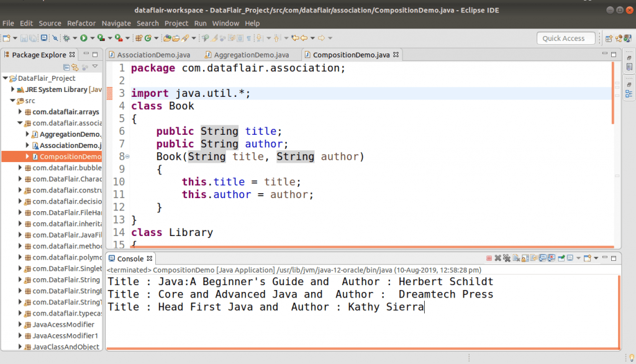The height and width of the screenshot is (364, 636).
Task: Click the editor vertical scrollbar
Action: pyautogui.click(x=613, y=93)
